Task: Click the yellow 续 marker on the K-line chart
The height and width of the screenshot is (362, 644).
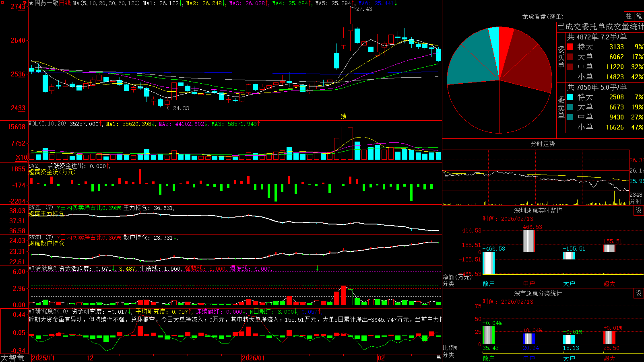Action: click(x=343, y=116)
